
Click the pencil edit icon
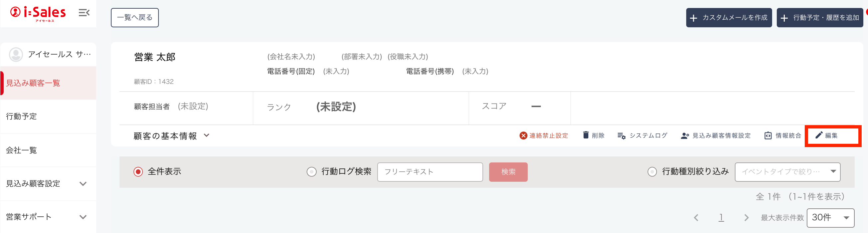pyautogui.click(x=818, y=135)
